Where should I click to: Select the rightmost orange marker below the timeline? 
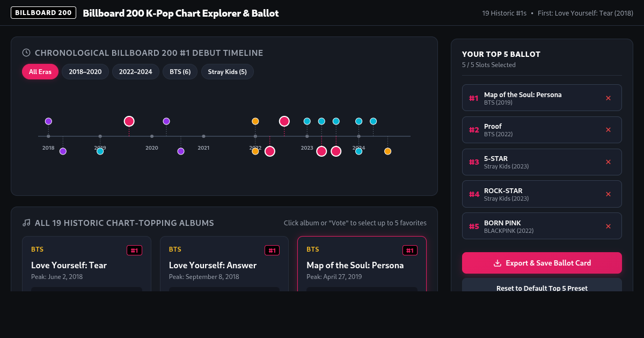click(388, 151)
